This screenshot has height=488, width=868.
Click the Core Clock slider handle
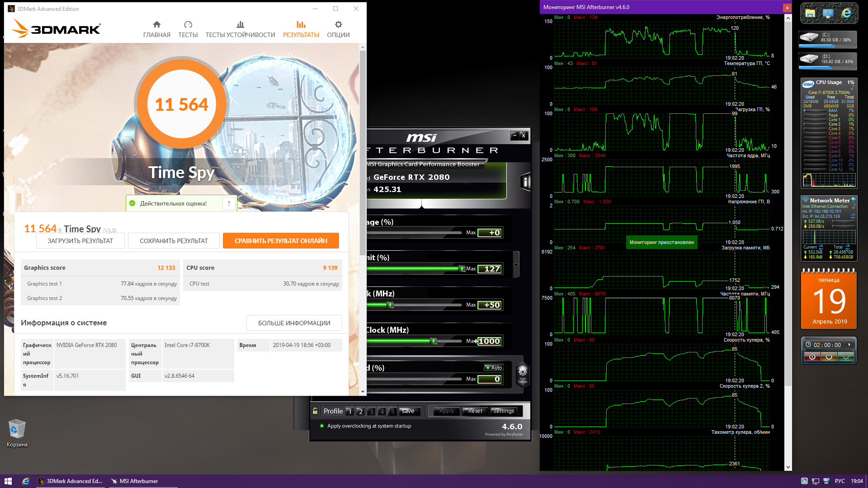(x=391, y=305)
